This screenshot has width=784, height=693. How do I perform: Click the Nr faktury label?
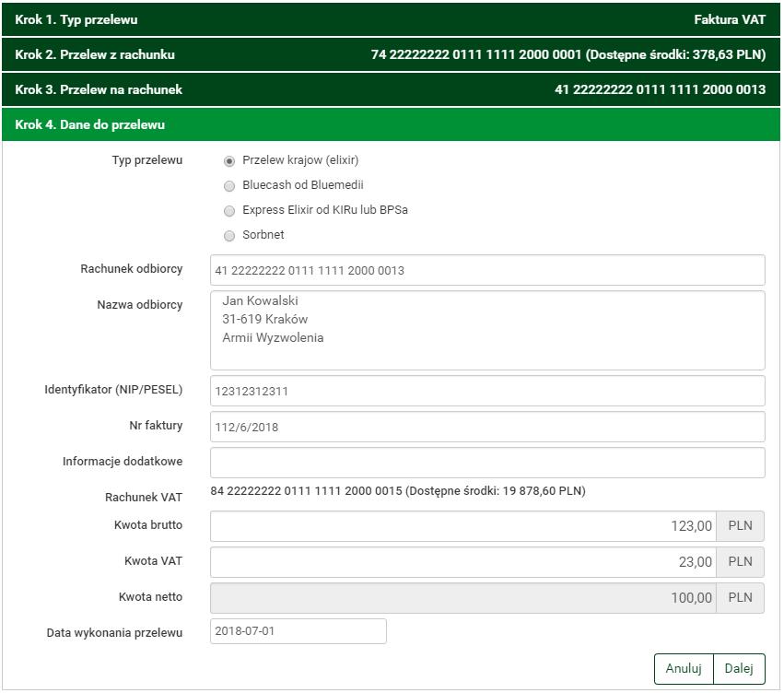(156, 426)
